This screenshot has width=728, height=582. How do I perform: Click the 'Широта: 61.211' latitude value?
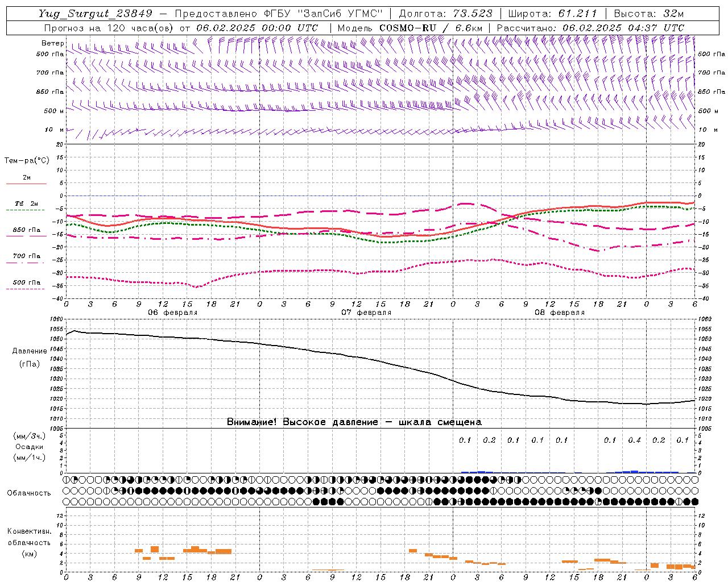pyautogui.click(x=552, y=14)
